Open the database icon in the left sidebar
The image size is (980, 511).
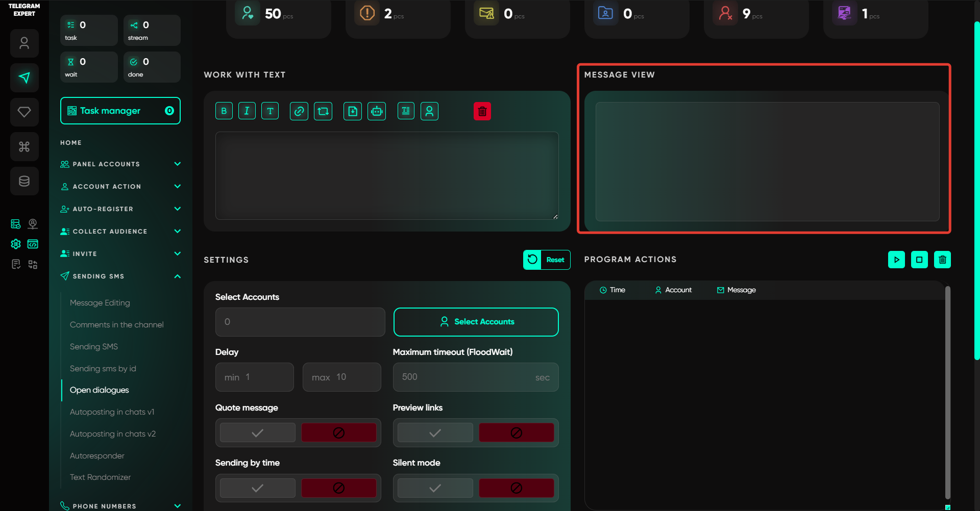[x=24, y=181]
